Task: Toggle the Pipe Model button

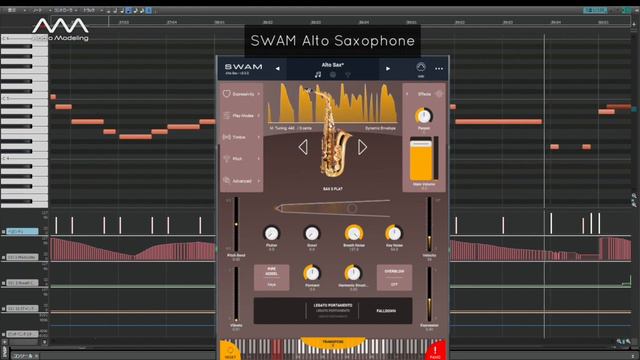Action: coord(272,278)
